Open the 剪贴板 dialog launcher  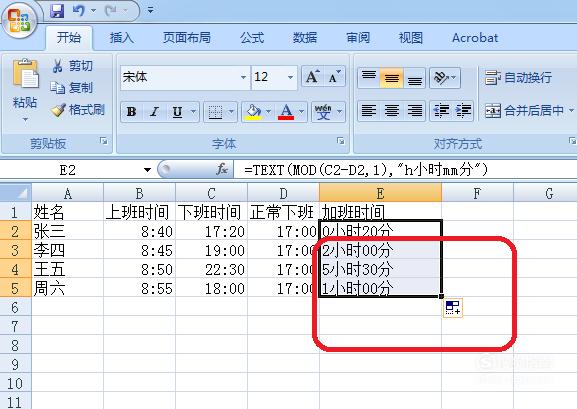pyautogui.click(x=104, y=141)
